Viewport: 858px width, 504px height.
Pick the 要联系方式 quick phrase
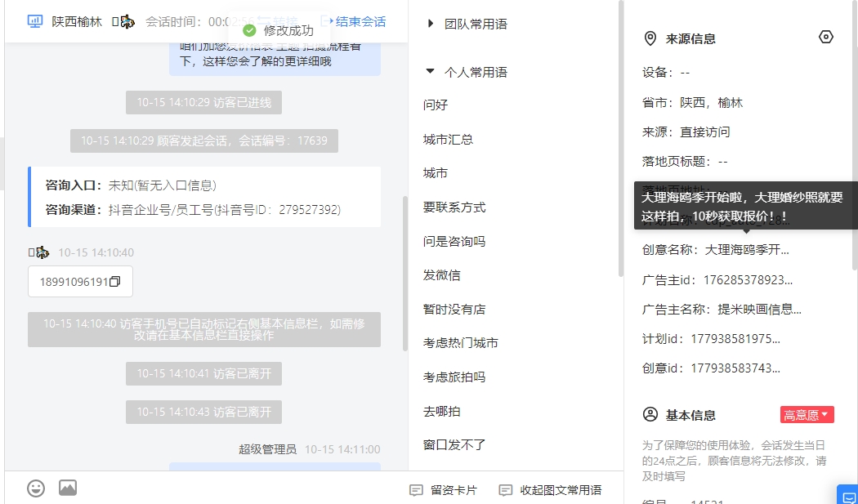454,207
